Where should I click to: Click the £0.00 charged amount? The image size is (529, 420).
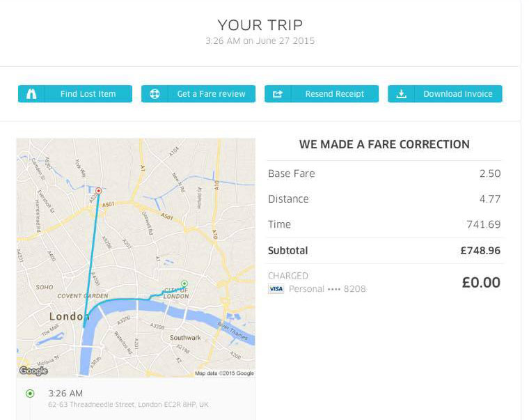tap(481, 283)
